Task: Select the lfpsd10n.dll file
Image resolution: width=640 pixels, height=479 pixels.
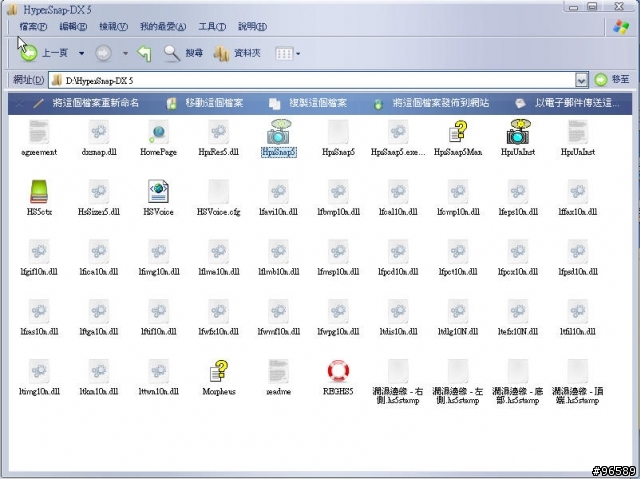Action: [578, 257]
